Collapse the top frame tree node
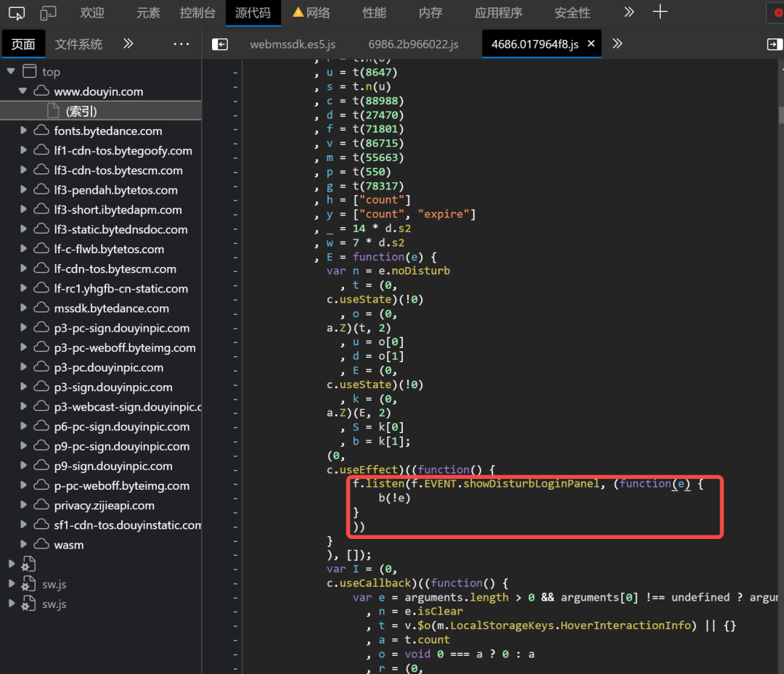Image resolution: width=784 pixels, height=674 pixels. 10,71
